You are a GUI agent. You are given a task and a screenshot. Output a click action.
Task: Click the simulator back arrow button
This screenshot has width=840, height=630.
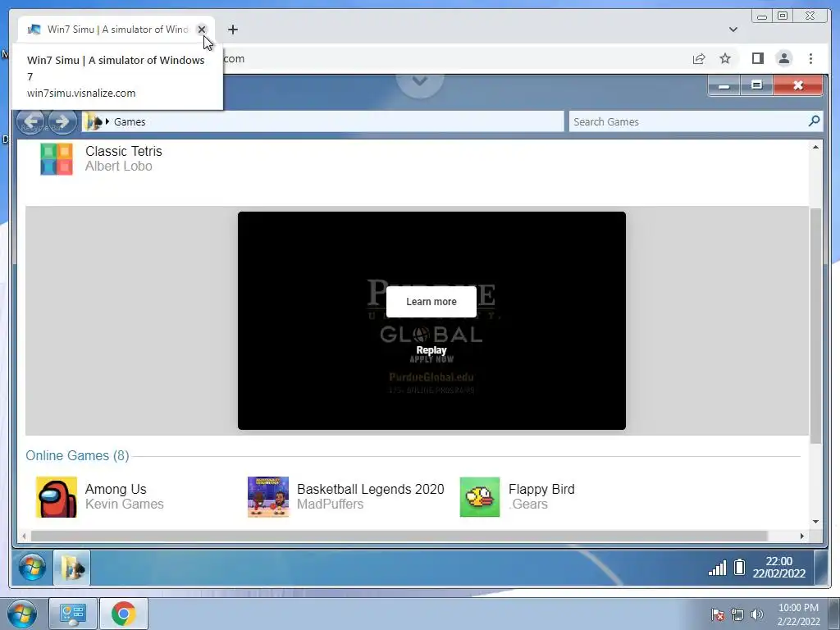pyautogui.click(x=30, y=121)
